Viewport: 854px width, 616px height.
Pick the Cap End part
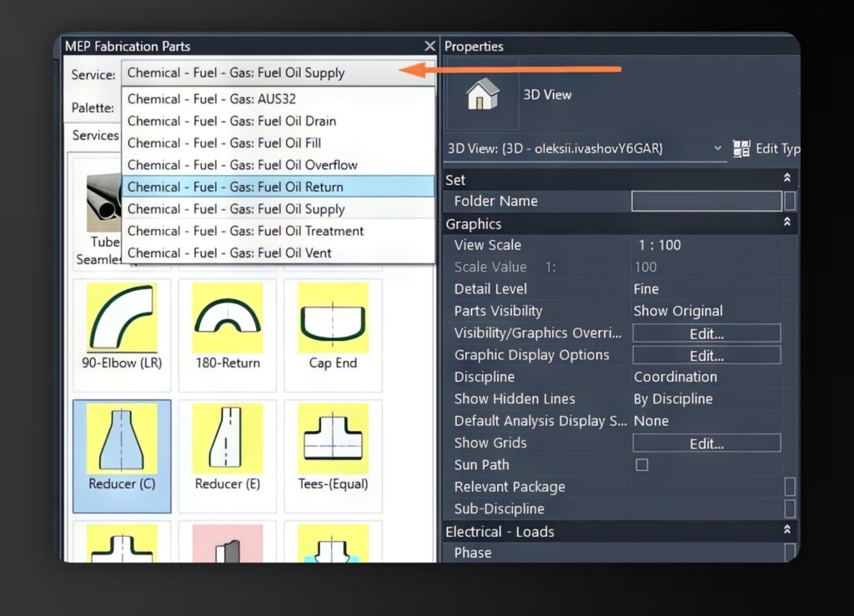[334, 334]
